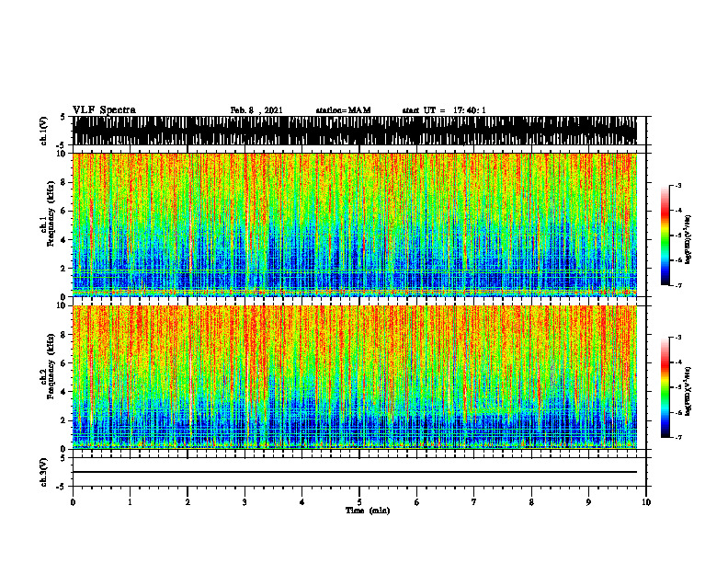728x563 pixels.
Task: Click the '-7' tick on ch.1 colorbar
Action: (x=678, y=285)
